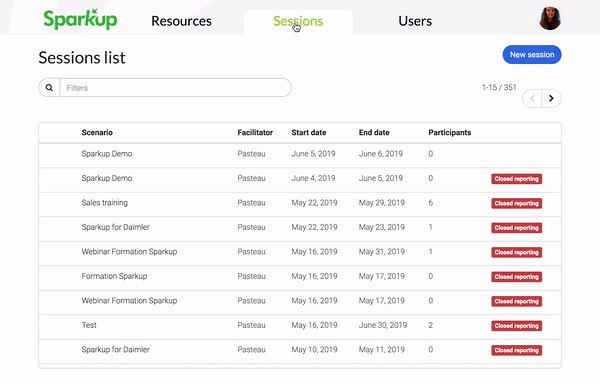Open Sparkup for Daimler session from May 10
This screenshot has width=600, height=384.
point(300,351)
